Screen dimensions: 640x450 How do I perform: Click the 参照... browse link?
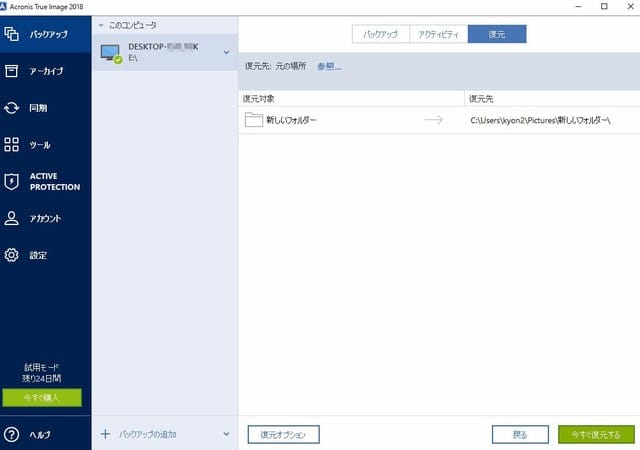pyautogui.click(x=329, y=66)
